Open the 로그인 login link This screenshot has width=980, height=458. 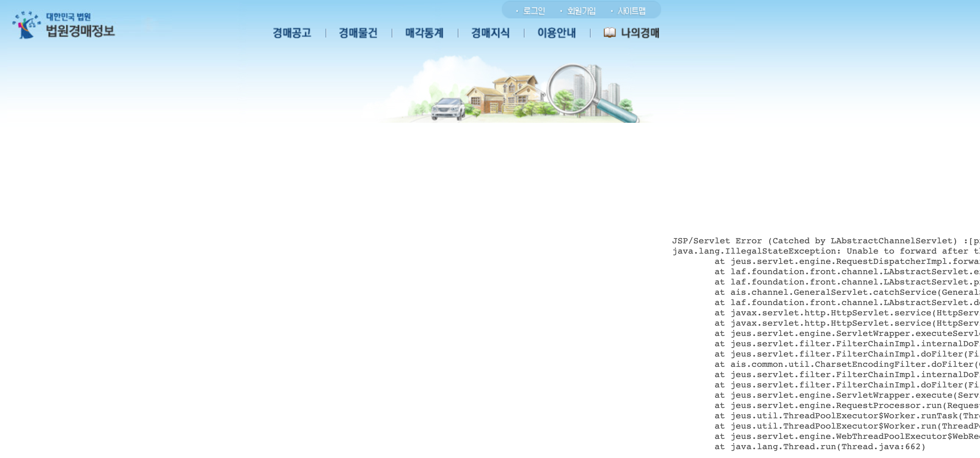(534, 11)
